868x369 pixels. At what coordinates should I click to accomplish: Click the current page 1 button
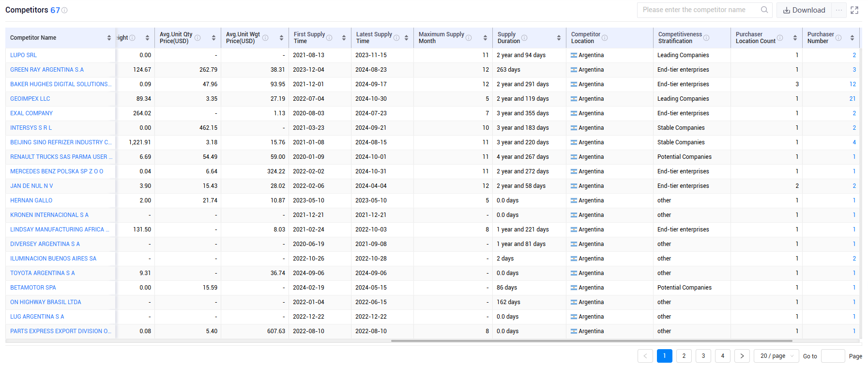click(665, 356)
